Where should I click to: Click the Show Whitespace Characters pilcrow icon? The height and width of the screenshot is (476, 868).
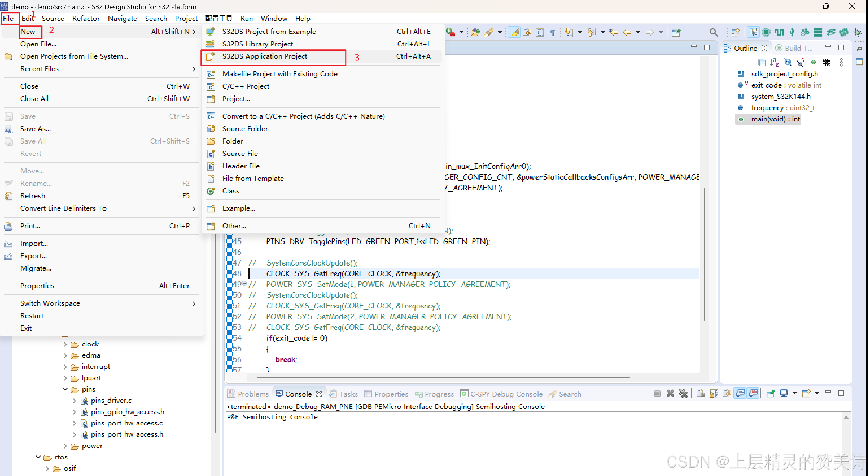[553, 32]
